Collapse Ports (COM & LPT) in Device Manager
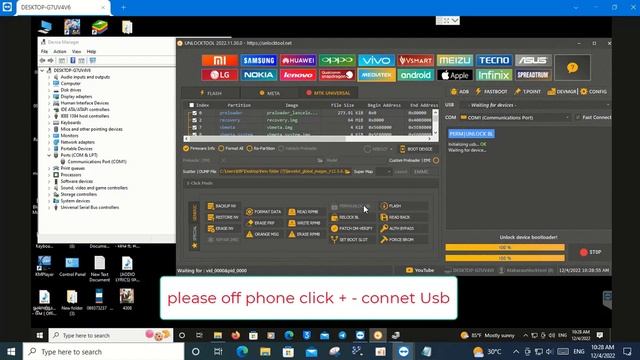 (49, 155)
